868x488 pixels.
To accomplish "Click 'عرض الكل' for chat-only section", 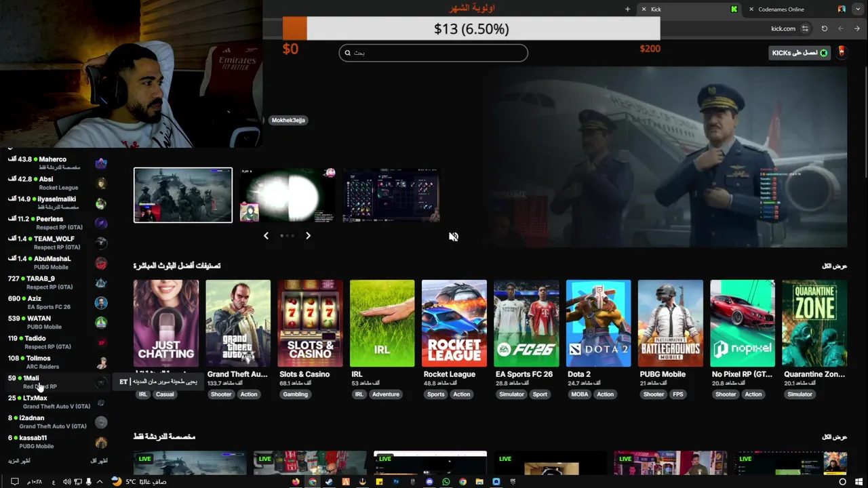I will point(834,437).
